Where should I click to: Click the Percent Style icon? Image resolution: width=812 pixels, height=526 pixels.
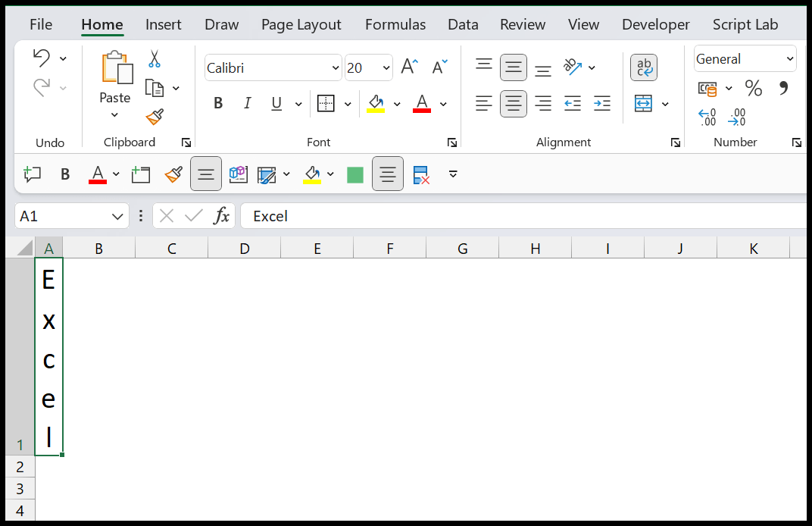coord(754,89)
